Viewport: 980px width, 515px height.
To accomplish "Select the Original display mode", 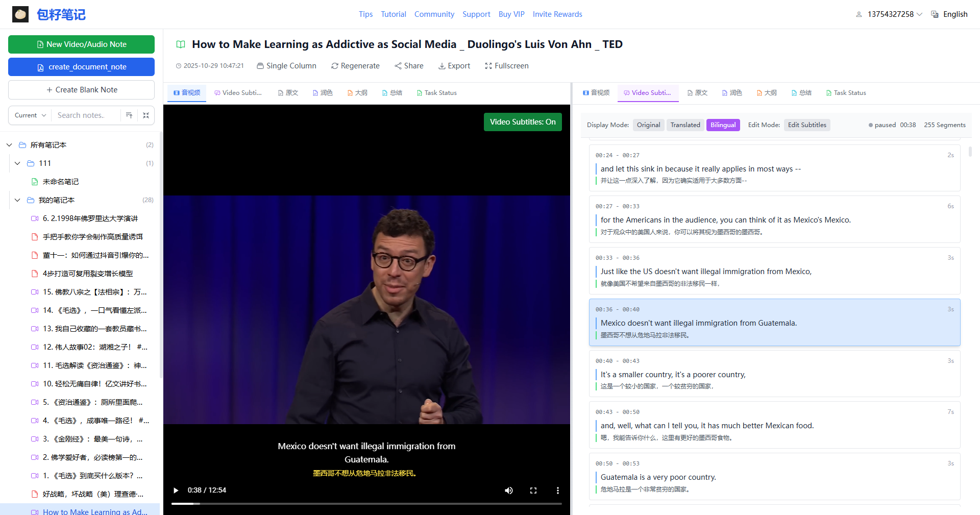I will [648, 125].
